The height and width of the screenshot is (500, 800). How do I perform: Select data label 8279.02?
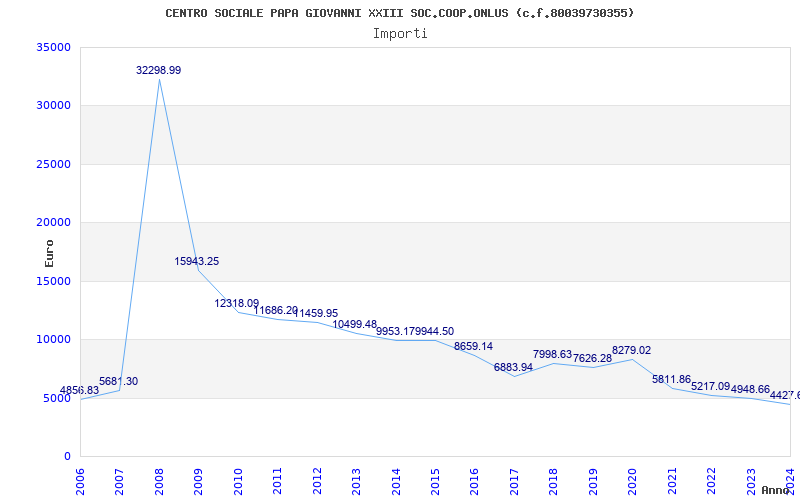(x=632, y=351)
